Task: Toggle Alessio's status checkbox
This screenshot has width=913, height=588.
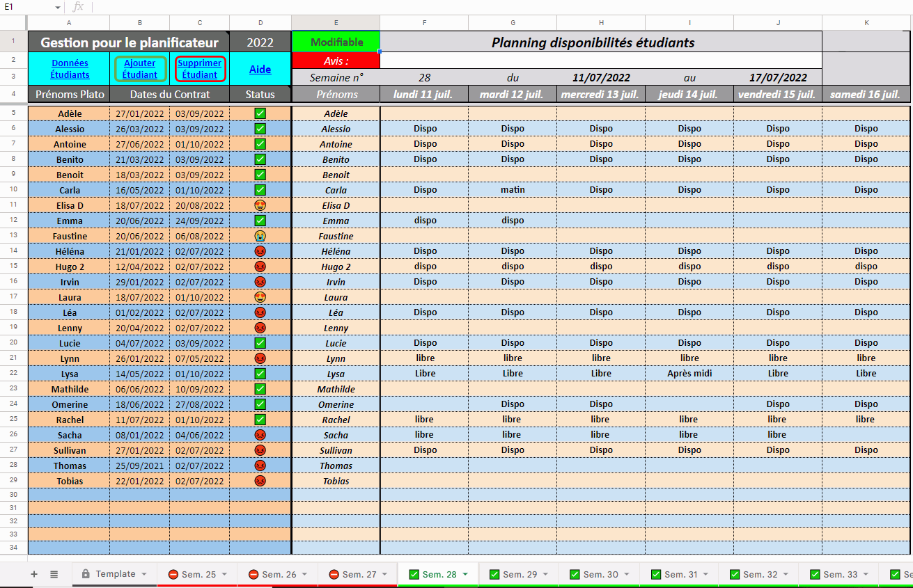Action: pyautogui.click(x=260, y=129)
